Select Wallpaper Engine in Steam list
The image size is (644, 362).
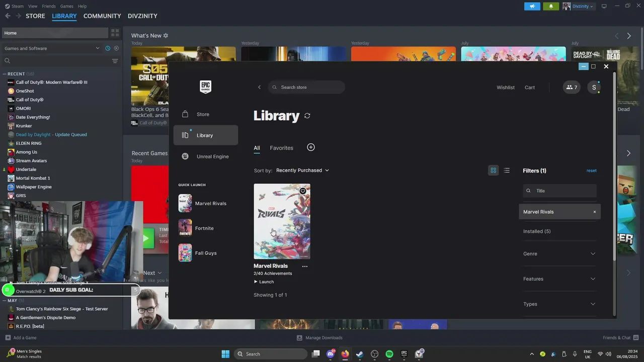34,187
